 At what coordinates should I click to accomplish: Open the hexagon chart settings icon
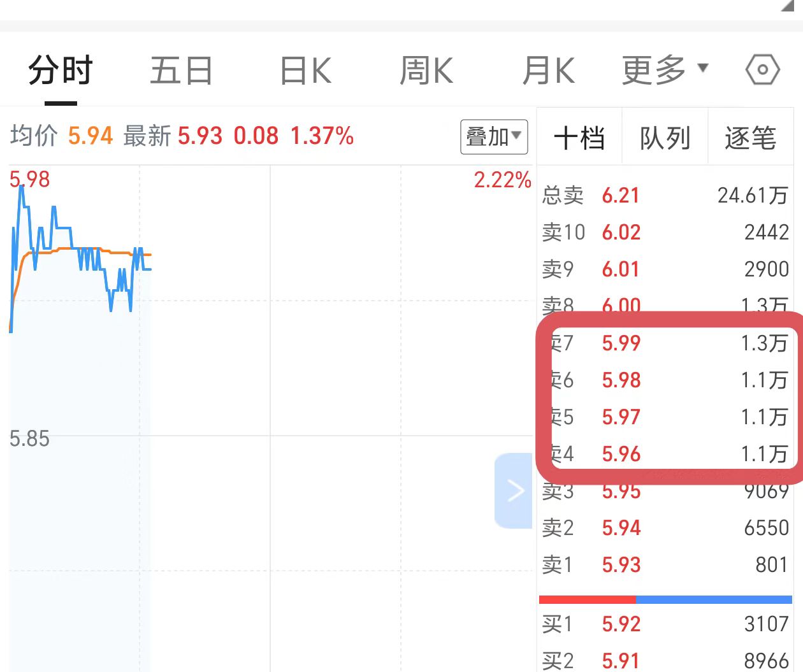pyautogui.click(x=762, y=69)
